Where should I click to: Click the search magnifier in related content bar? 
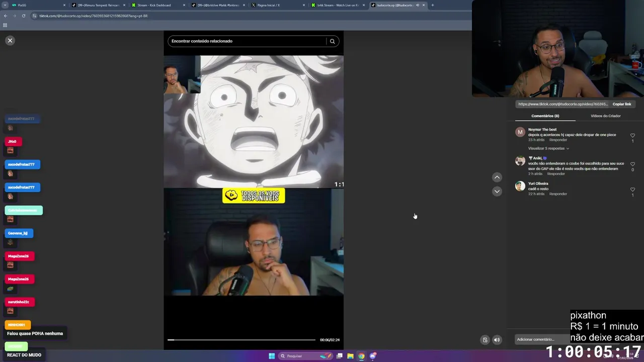point(332,41)
